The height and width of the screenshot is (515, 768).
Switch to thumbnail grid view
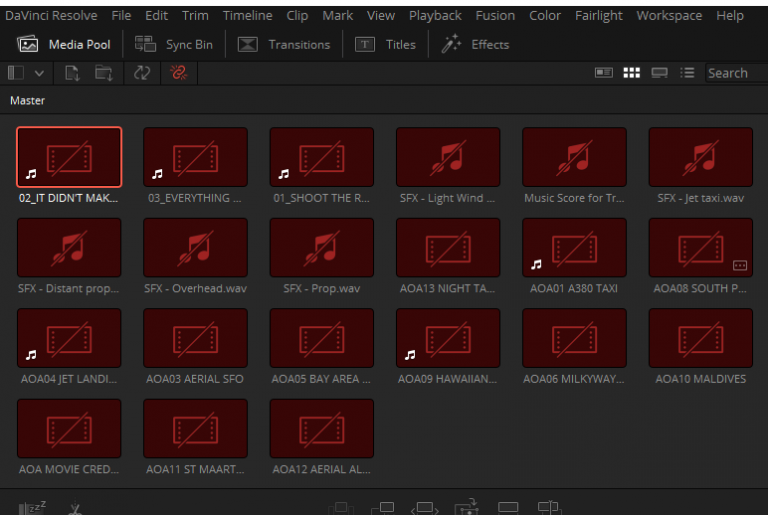pos(631,73)
